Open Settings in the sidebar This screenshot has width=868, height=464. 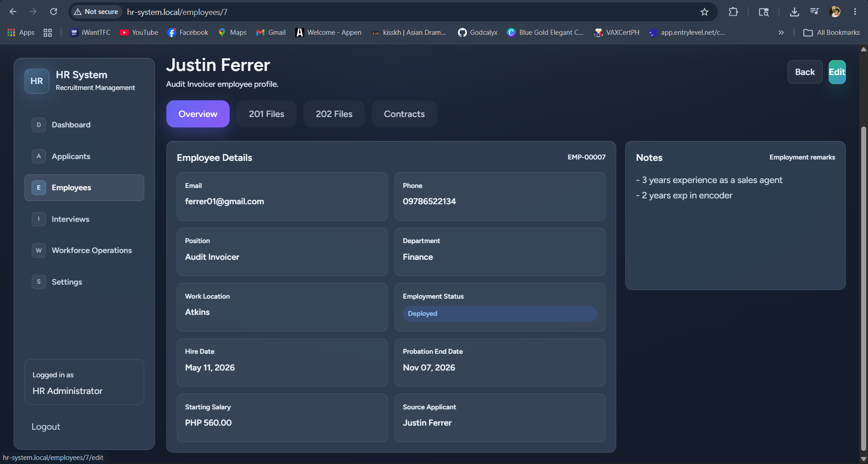84,282
